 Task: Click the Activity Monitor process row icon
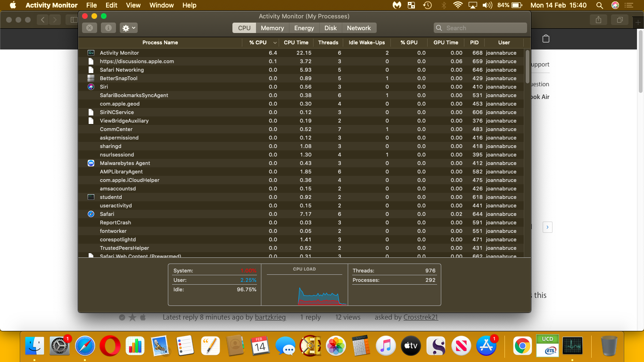(x=91, y=53)
